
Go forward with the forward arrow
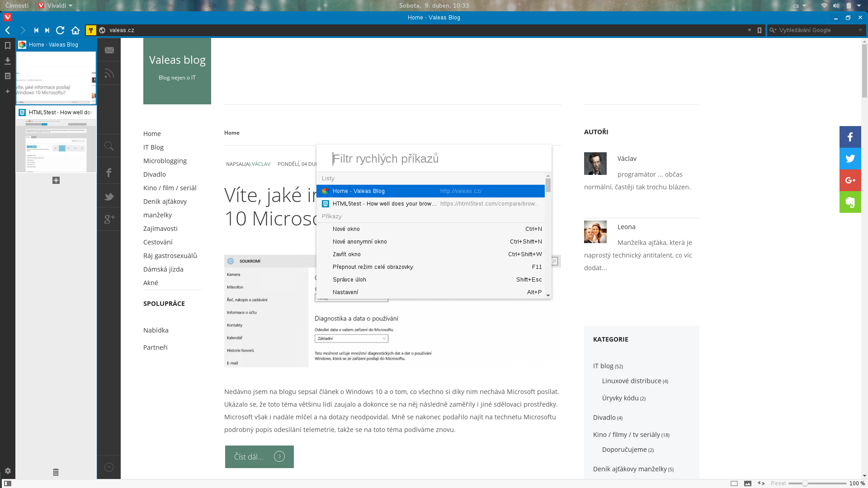point(23,30)
